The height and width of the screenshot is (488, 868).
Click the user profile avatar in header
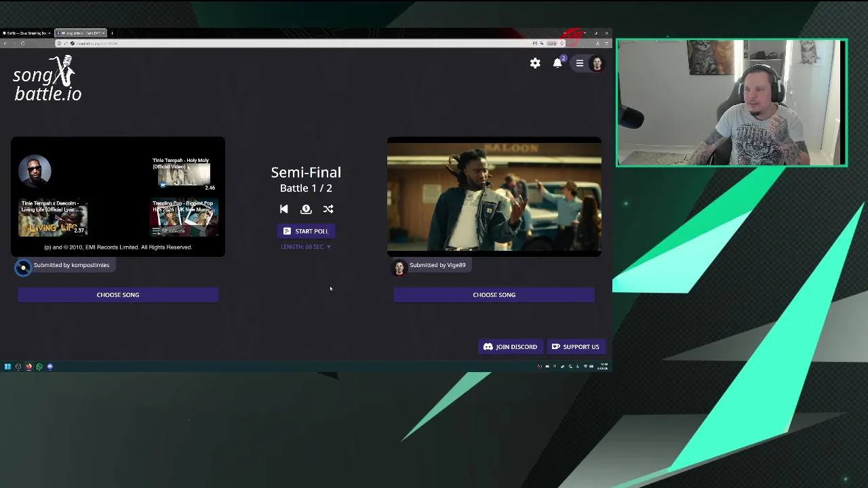pos(597,63)
